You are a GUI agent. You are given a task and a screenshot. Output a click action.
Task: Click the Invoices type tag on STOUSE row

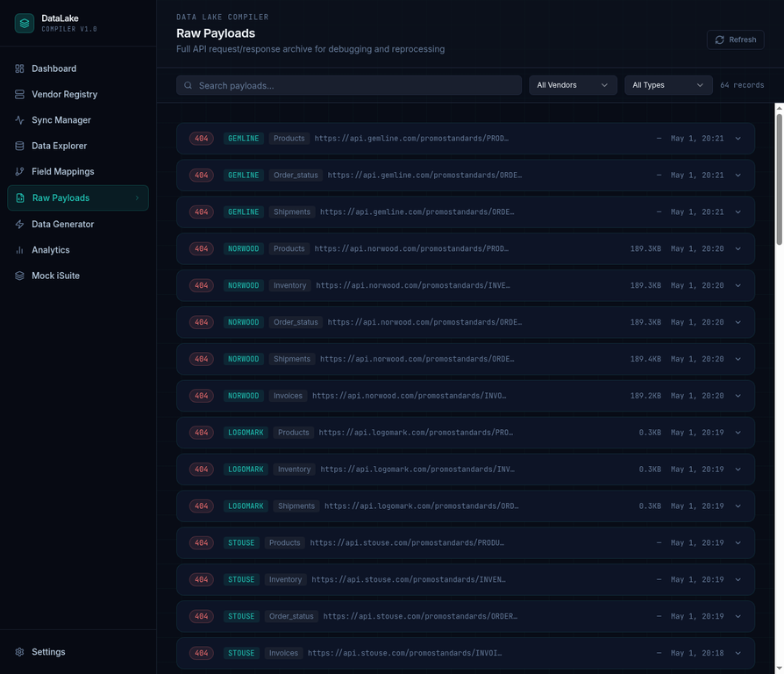pos(283,654)
